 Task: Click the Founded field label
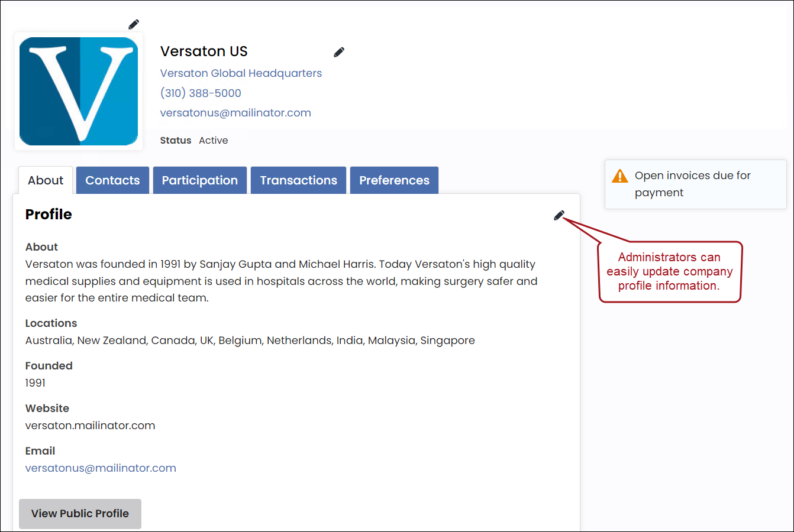(49, 366)
